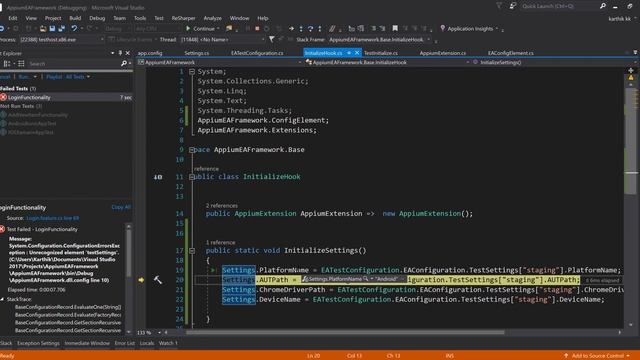Open the Exception Settings bottom tab
The width and height of the screenshot is (640, 360).
click(38, 343)
